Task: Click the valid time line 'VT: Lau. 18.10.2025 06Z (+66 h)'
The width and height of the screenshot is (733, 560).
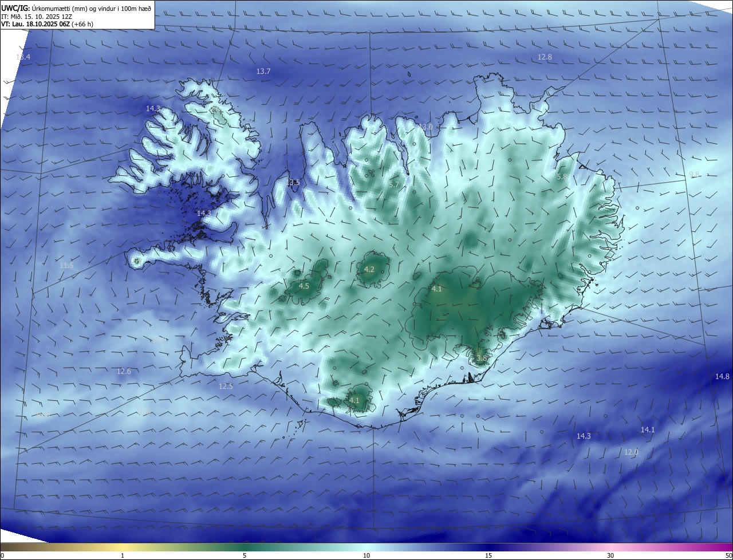Action: [47, 24]
